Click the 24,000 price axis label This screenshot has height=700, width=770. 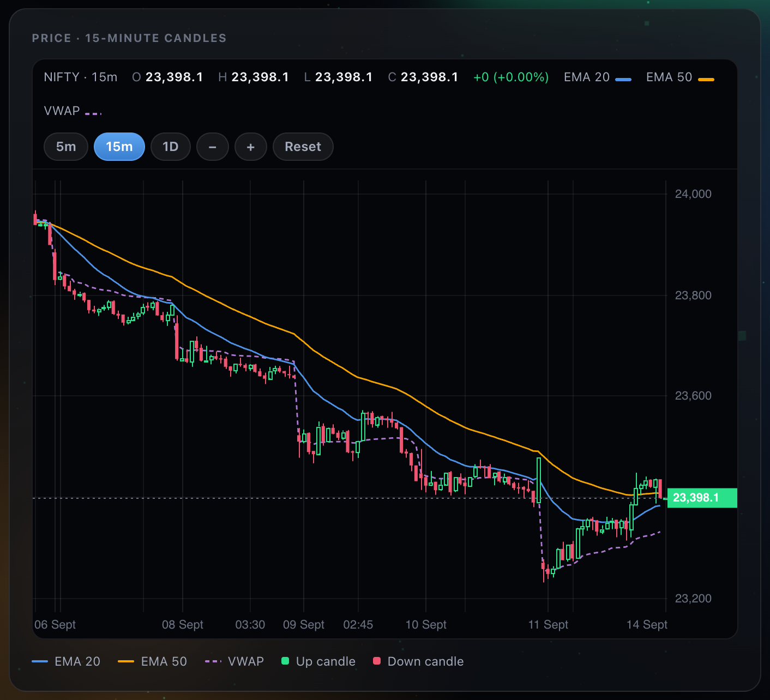[693, 194]
